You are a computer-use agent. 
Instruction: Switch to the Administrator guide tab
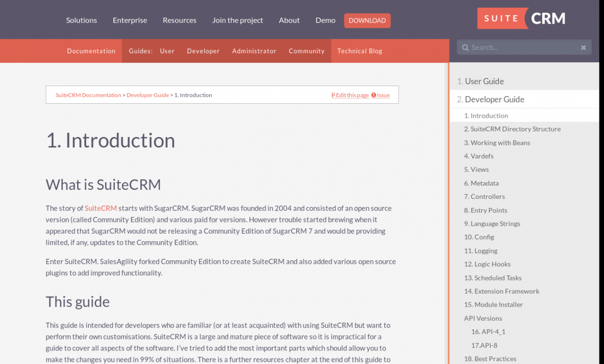coord(254,51)
